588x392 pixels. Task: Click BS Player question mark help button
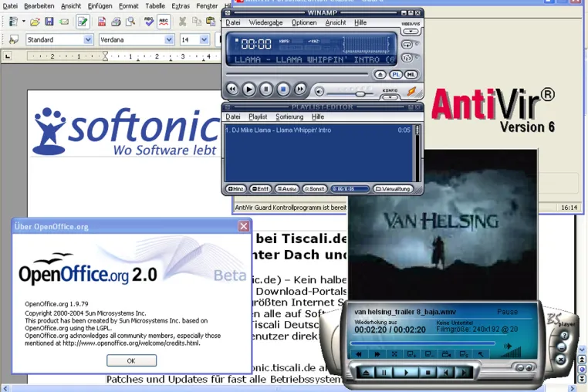click(x=563, y=336)
